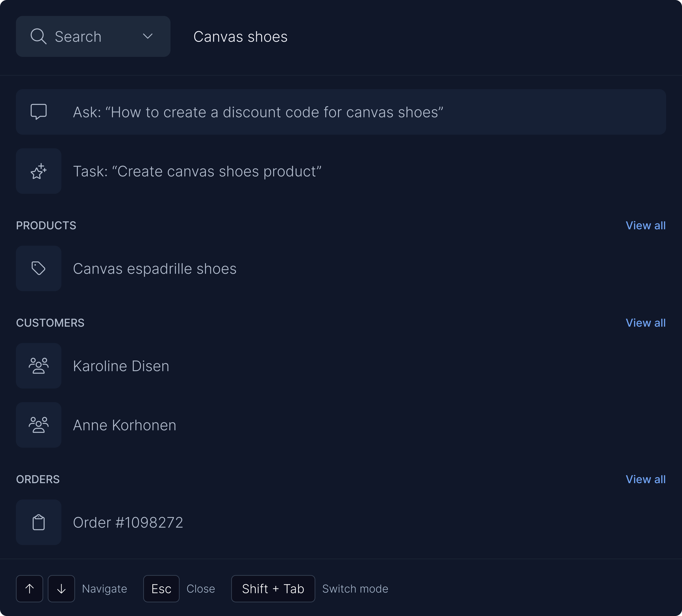Click the customer icon beside Karoline Disen
This screenshot has height=616, width=682.
tap(38, 366)
